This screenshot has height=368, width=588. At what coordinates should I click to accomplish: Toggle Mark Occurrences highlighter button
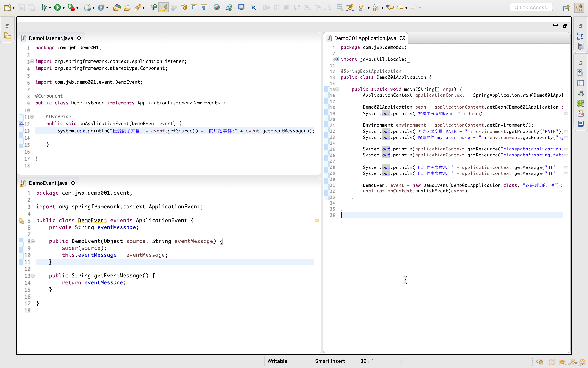click(x=164, y=8)
